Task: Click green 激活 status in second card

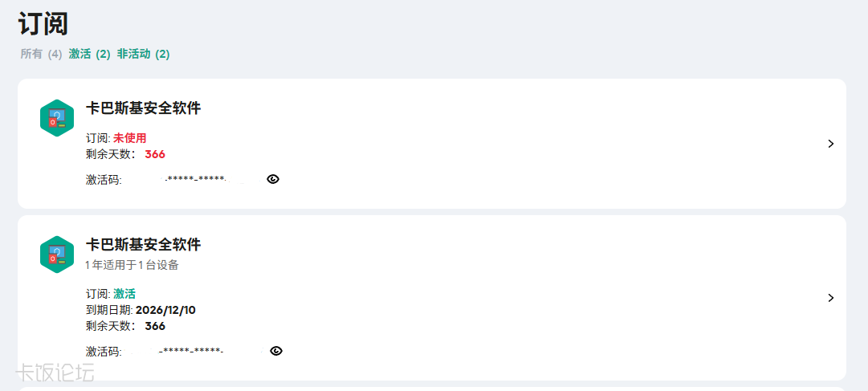Action: [x=124, y=294]
